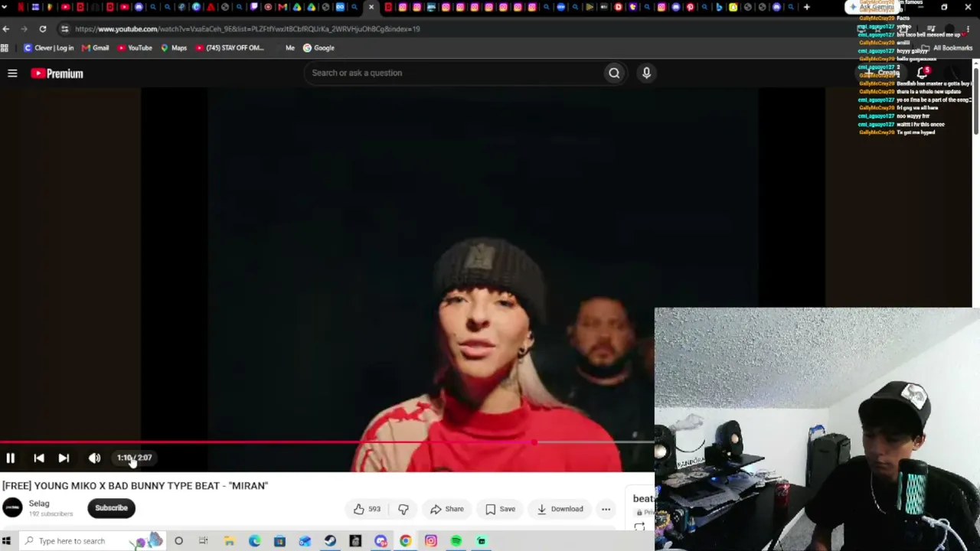Click the magnifier search button
Image resolution: width=980 pixels, height=551 pixels.
[x=614, y=73]
